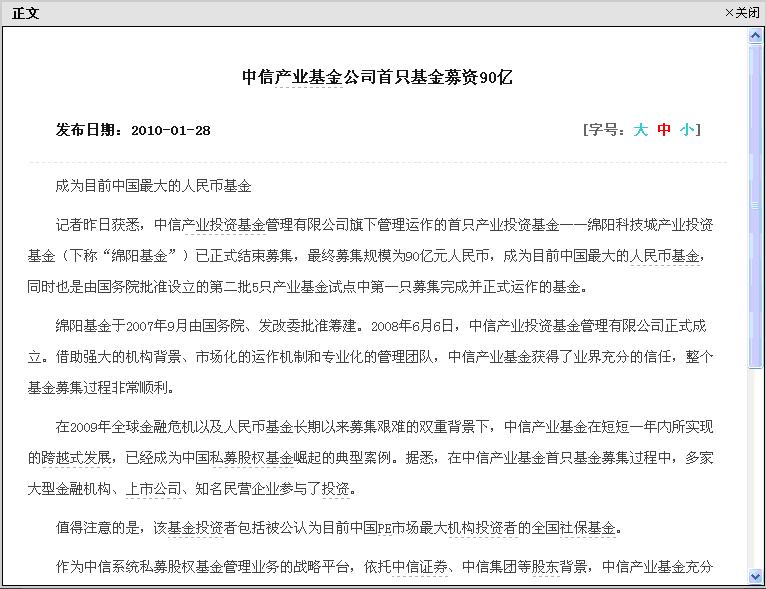Open underlined 上市公司 link

pos(153,489)
